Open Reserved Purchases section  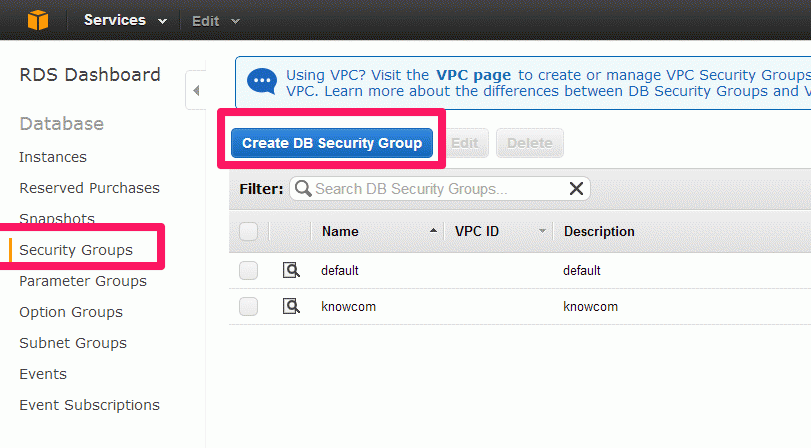pos(89,188)
